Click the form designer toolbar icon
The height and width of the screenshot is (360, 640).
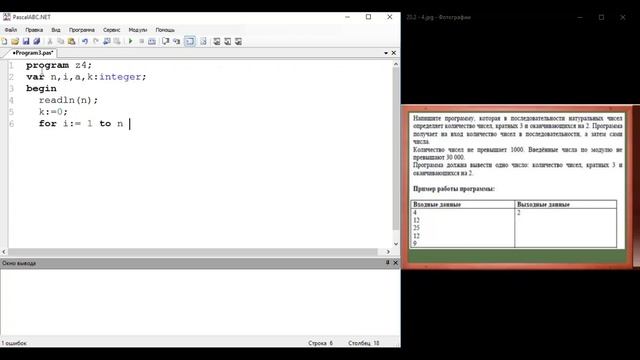pyautogui.click(x=203, y=41)
